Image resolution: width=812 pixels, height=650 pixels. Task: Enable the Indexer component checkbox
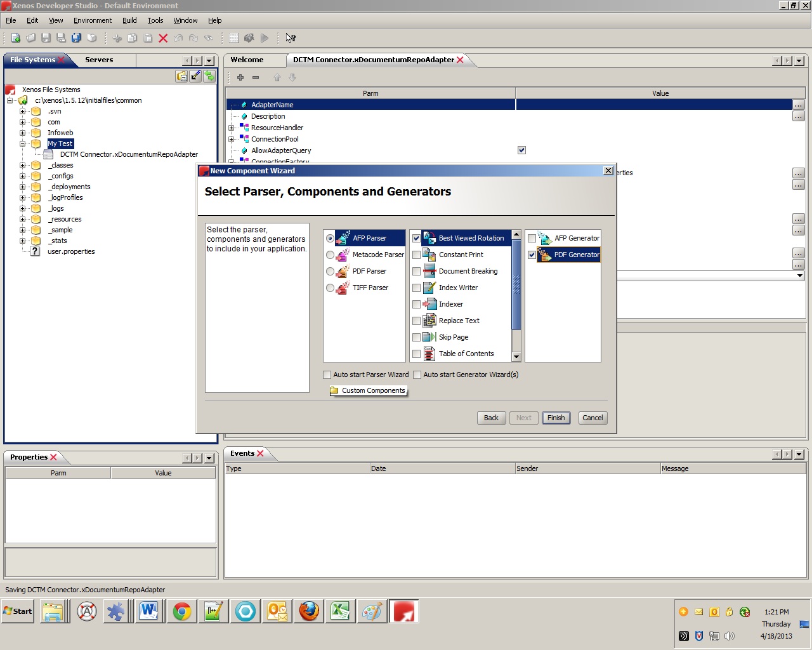point(417,304)
